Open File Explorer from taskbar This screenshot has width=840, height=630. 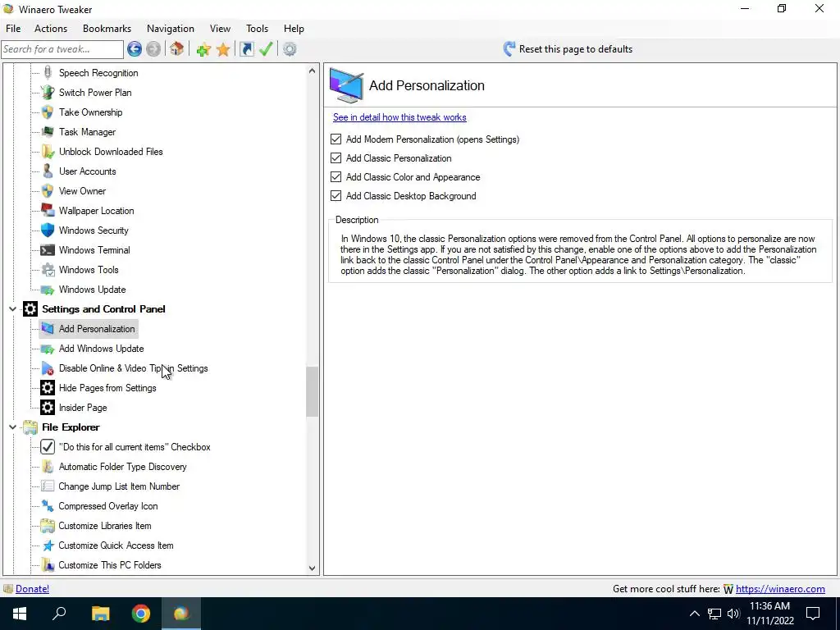click(100, 614)
